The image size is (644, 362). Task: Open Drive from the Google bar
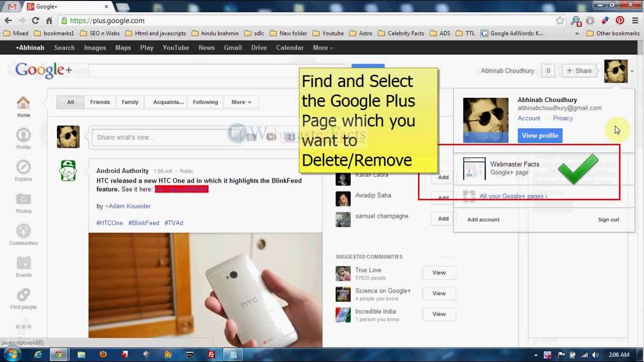[x=259, y=48]
